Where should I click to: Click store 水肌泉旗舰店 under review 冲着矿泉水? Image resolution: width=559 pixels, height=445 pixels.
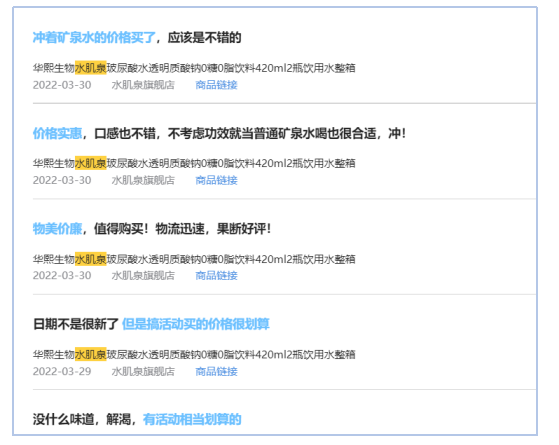[143, 85]
